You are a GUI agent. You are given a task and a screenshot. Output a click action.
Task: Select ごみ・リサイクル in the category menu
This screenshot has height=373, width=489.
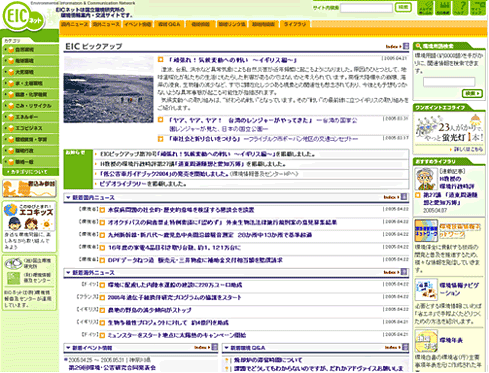point(31,106)
